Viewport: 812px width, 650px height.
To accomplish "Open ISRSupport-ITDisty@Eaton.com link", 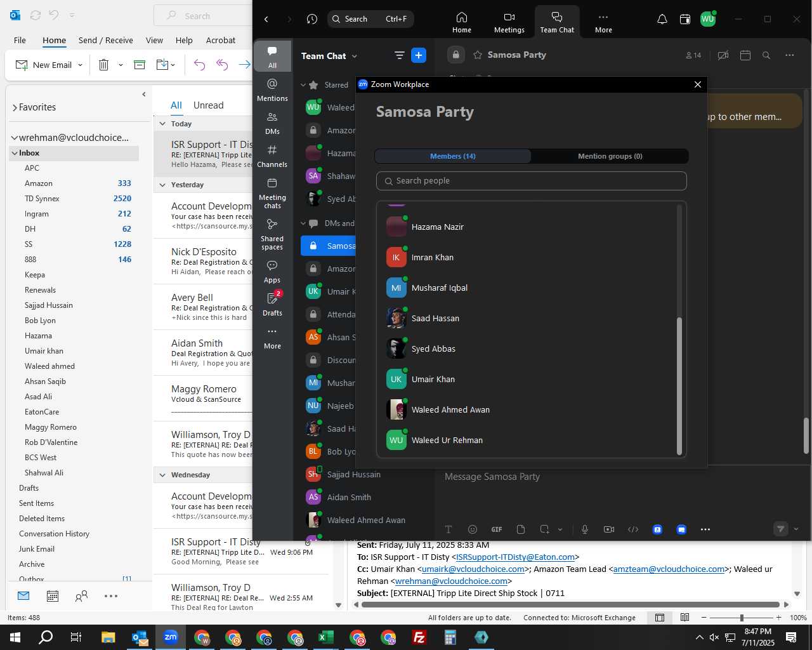I will click(515, 557).
